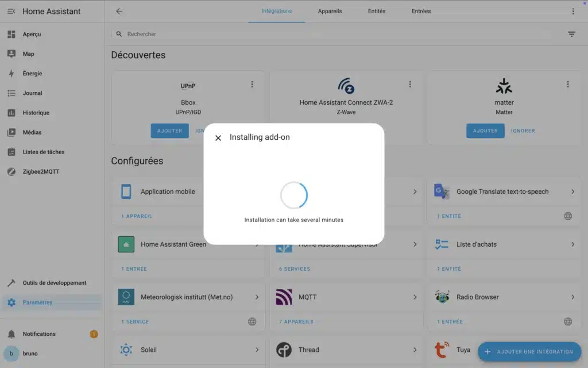588x368 pixels.
Task: Click the Z-Wave logo icon
Action: pos(346,86)
